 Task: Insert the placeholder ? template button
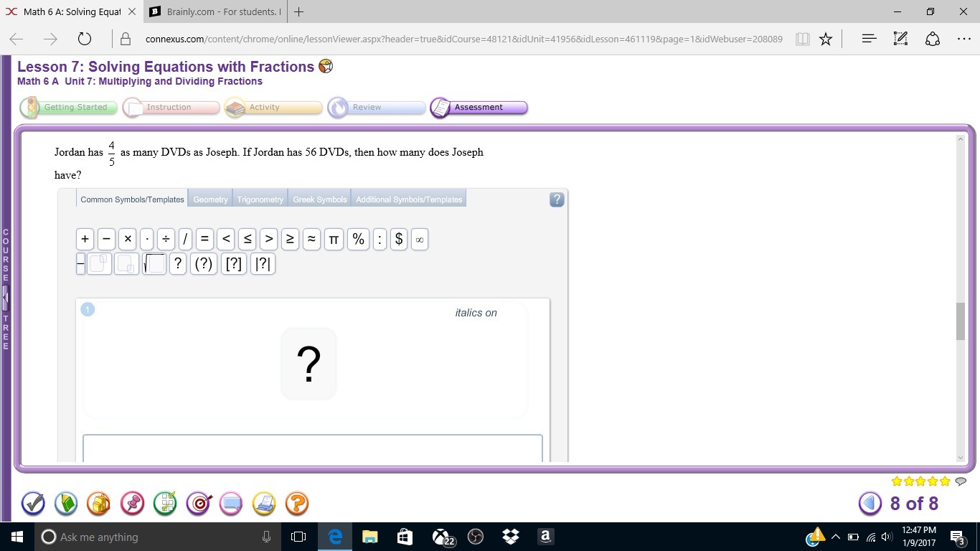tap(178, 264)
